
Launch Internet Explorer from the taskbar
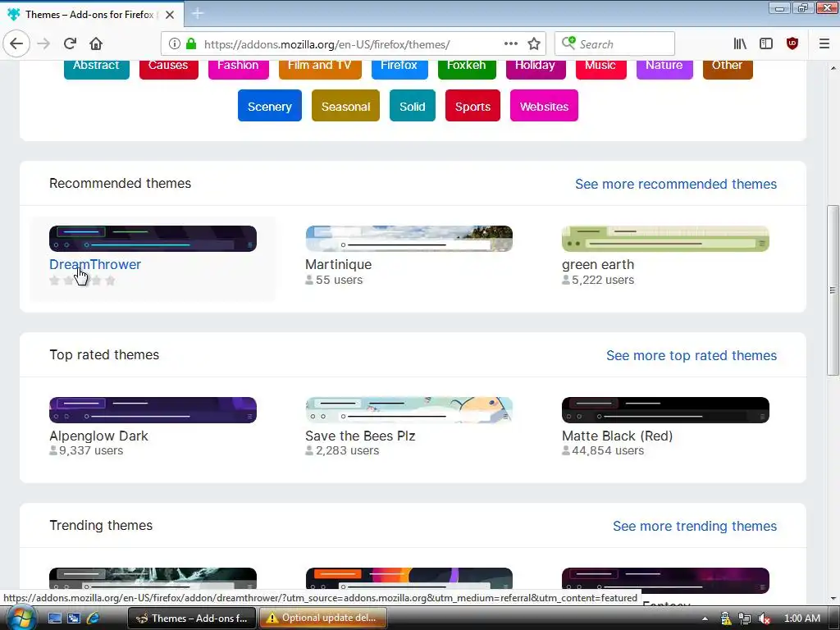click(94, 619)
